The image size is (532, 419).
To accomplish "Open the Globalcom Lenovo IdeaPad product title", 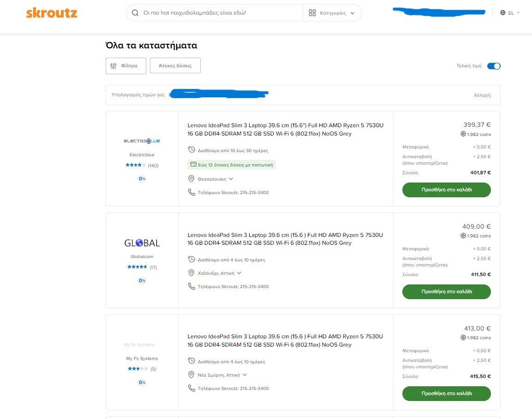I will 285,239.
